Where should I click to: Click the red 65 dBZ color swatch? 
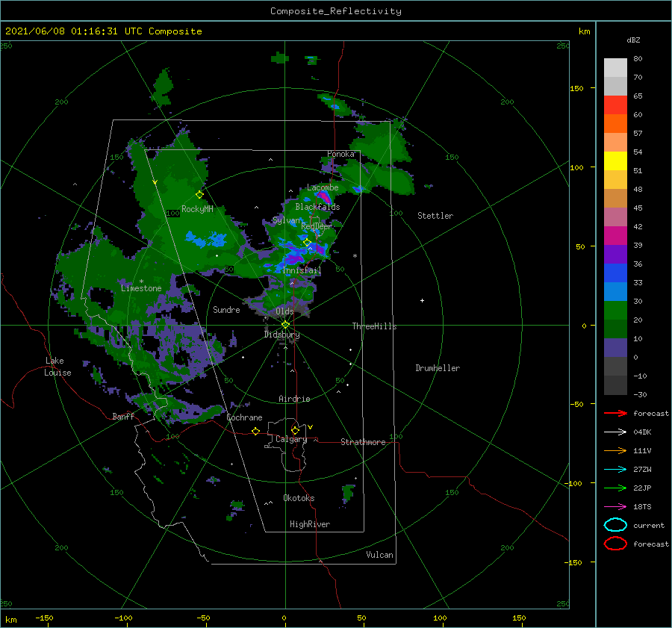[x=615, y=105]
